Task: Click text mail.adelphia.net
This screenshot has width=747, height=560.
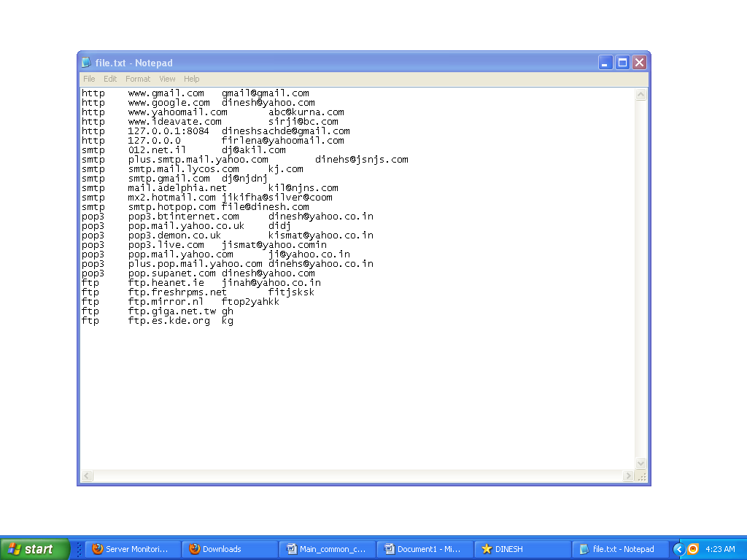Action: 178,188
